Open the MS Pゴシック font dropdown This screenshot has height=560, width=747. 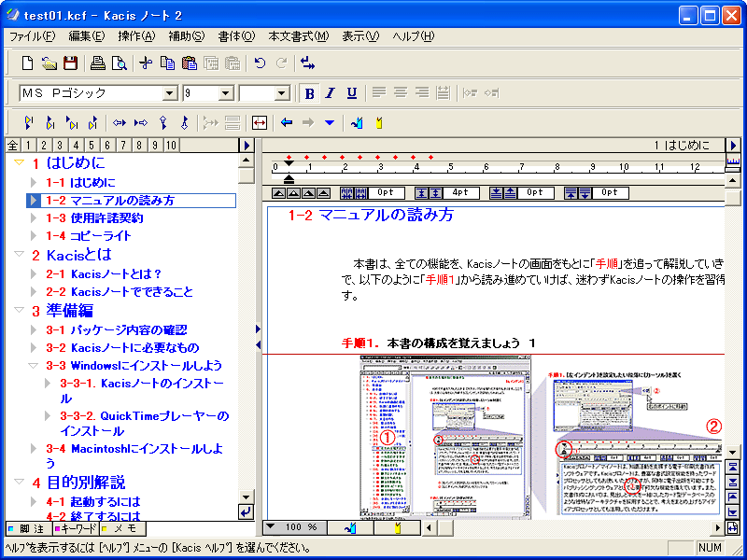(x=170, y=93)
